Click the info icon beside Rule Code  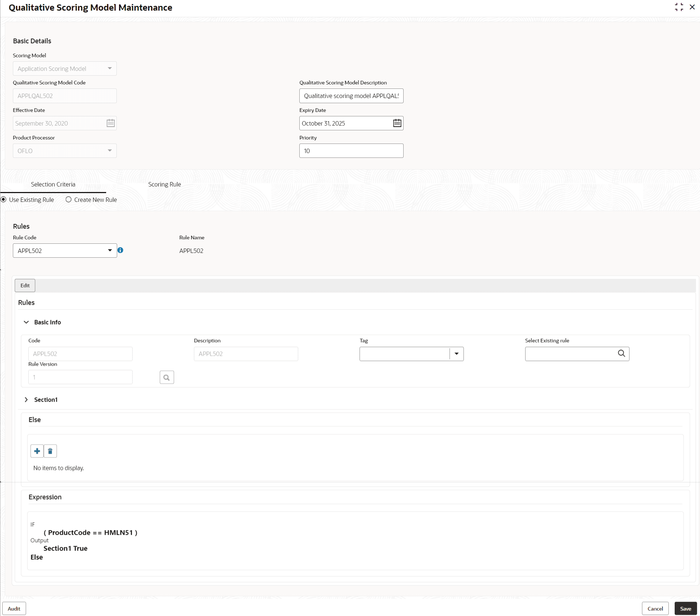click(121, 250)
